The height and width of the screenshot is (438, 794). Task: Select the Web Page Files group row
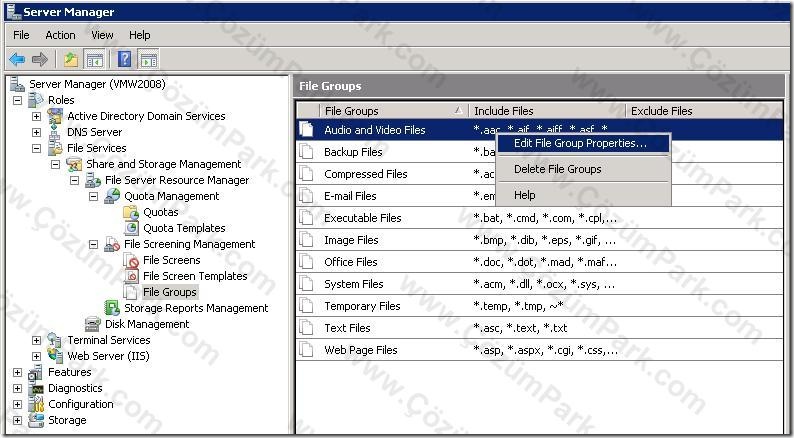coord(539,350)
